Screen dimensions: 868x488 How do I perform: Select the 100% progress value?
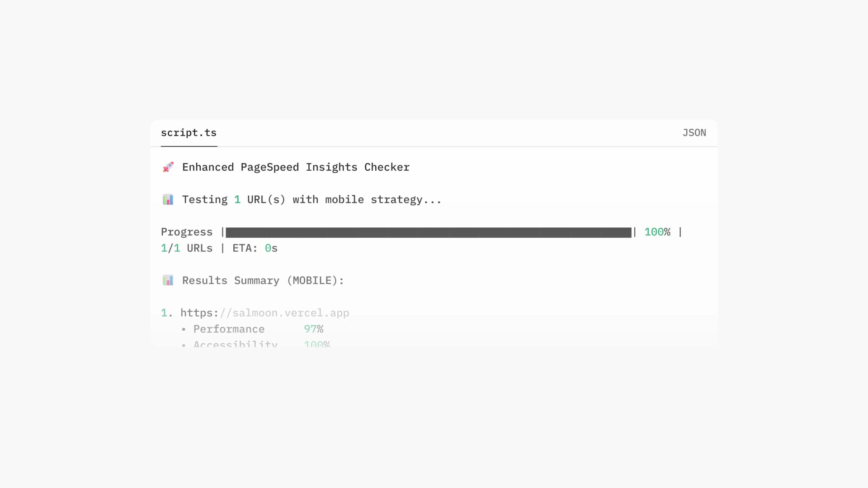click(657, 232)
